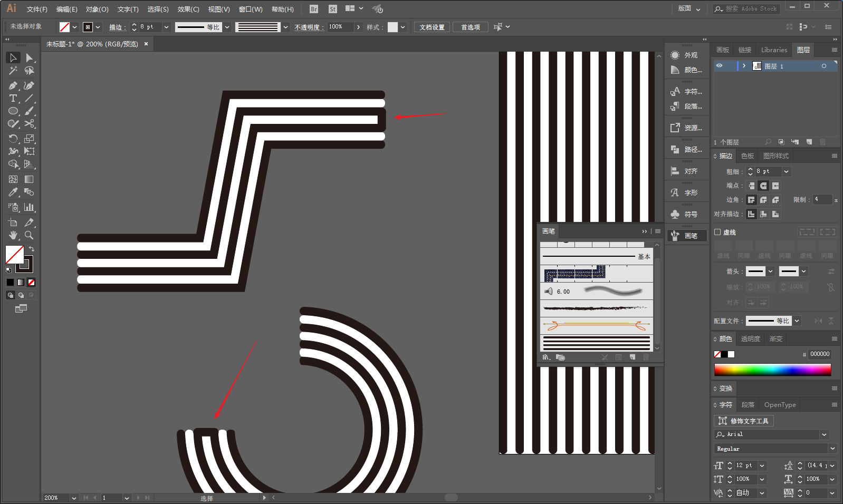This screenshot has width=843, height=504.
Task: Click the 文档设置 document setup button
Action: [432, 27]
